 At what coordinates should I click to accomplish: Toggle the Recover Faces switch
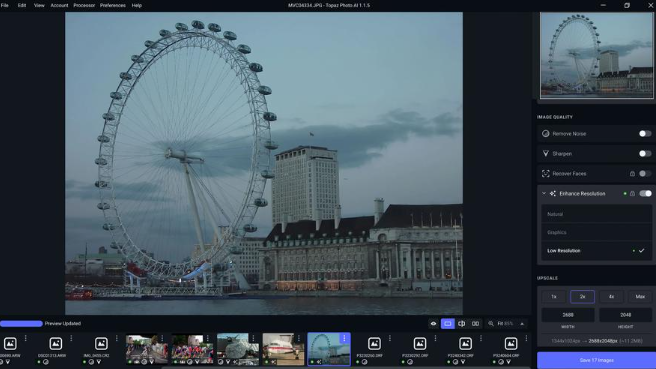645,174
